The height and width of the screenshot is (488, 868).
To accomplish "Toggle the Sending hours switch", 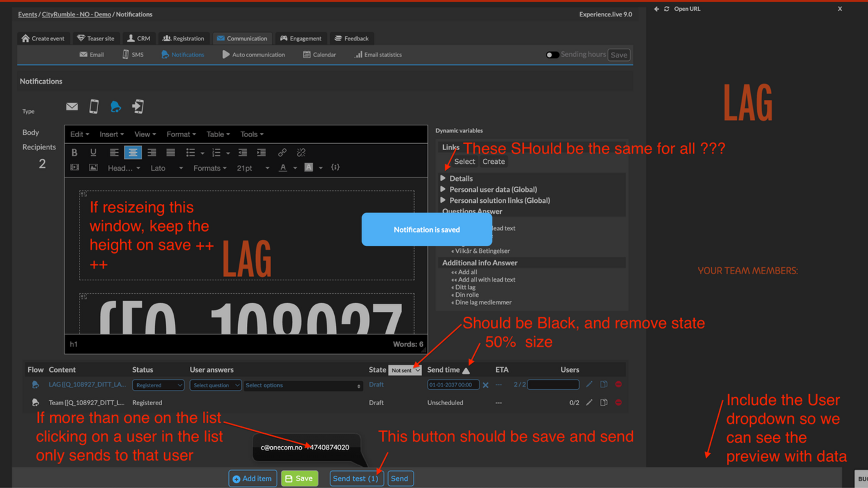I will (552, 55).
